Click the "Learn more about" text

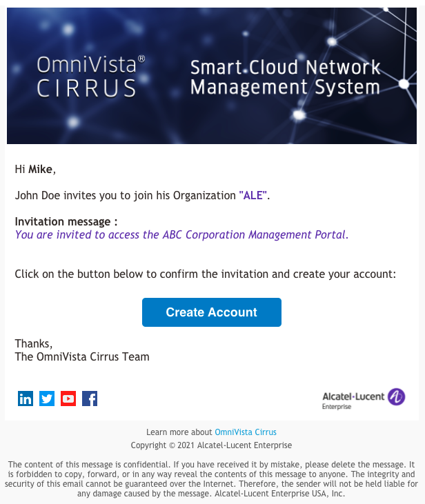pyautogui.click(x=179, y=432)
